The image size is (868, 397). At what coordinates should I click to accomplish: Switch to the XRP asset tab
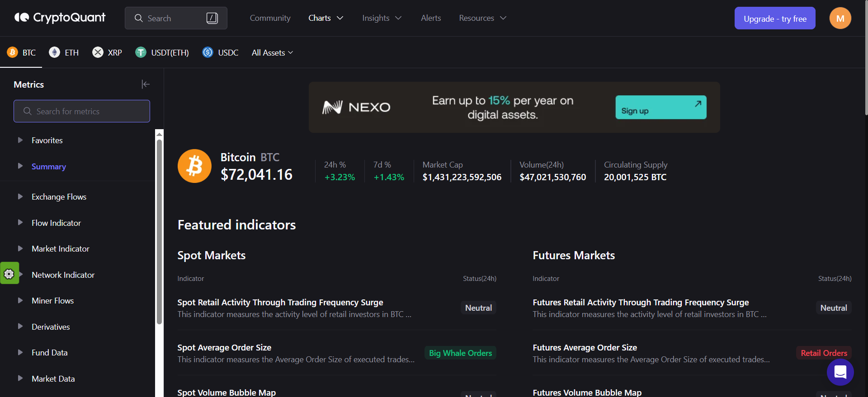click(x=107, y=52)
